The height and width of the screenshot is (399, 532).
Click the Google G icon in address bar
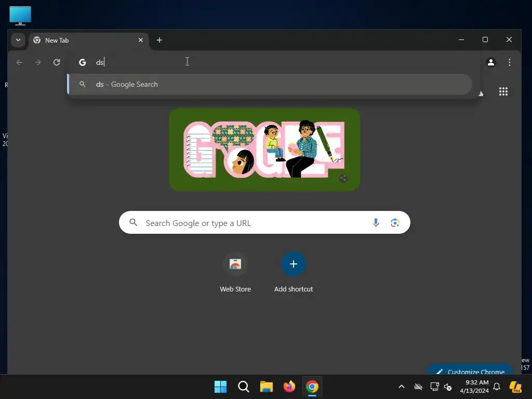(83, 62)
